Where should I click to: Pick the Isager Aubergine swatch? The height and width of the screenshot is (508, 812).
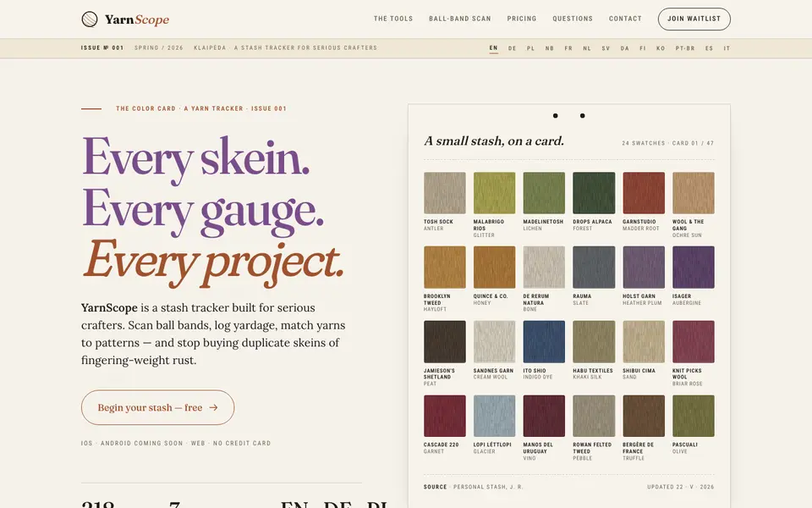[694, 267]
